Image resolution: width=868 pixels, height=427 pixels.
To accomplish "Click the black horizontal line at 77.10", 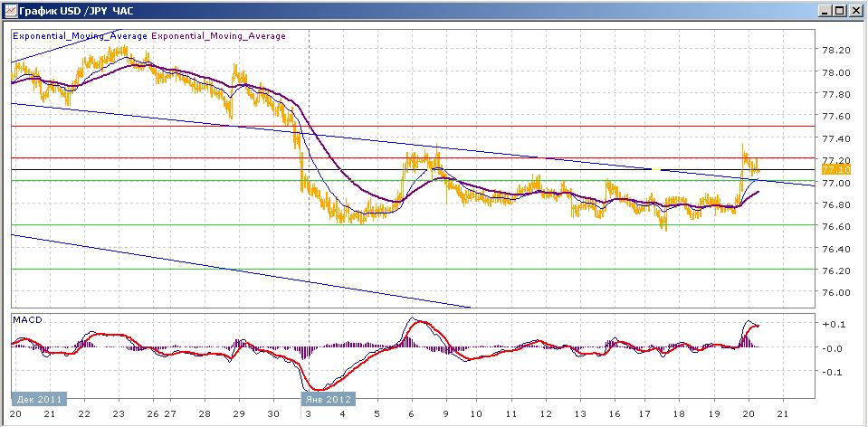I will (414, 169).
